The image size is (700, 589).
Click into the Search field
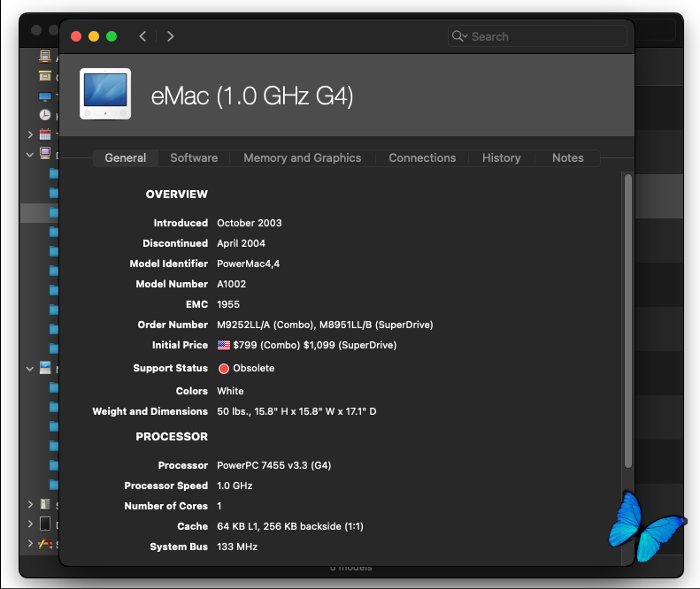coord(537,36)
